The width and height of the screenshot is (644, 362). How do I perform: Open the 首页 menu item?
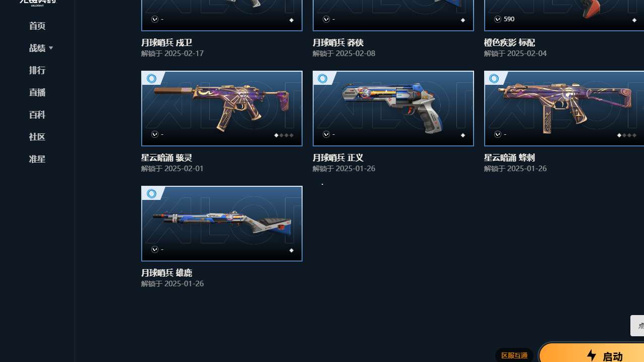pos(37,26)
